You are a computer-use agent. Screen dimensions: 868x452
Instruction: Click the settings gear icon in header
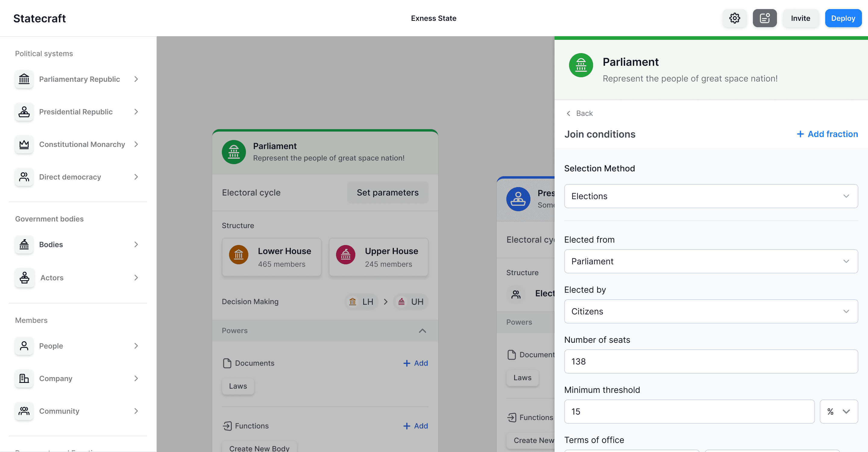(x=734, y=18)
